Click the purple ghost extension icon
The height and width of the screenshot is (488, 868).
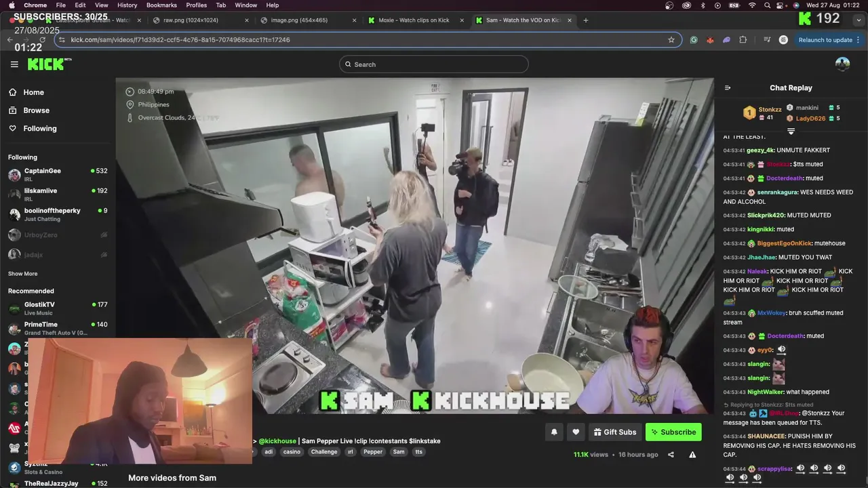726,40
